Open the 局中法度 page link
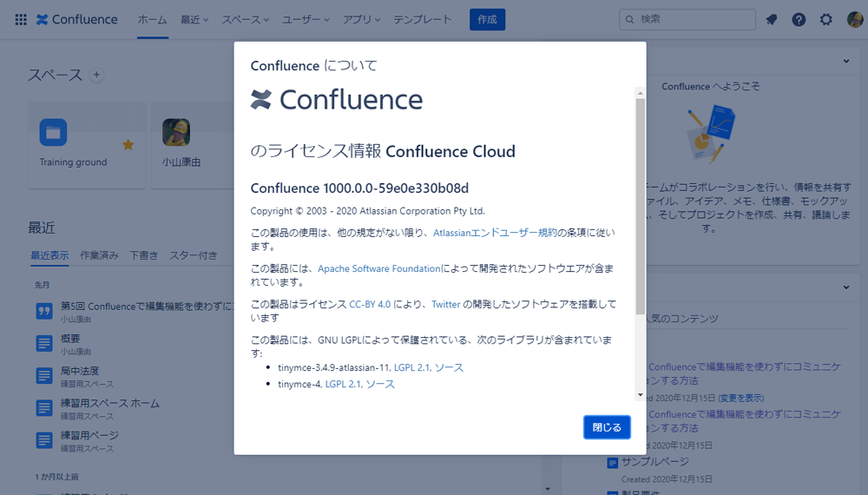This screenshot has width=868, height=495. [x=80, y=371]
